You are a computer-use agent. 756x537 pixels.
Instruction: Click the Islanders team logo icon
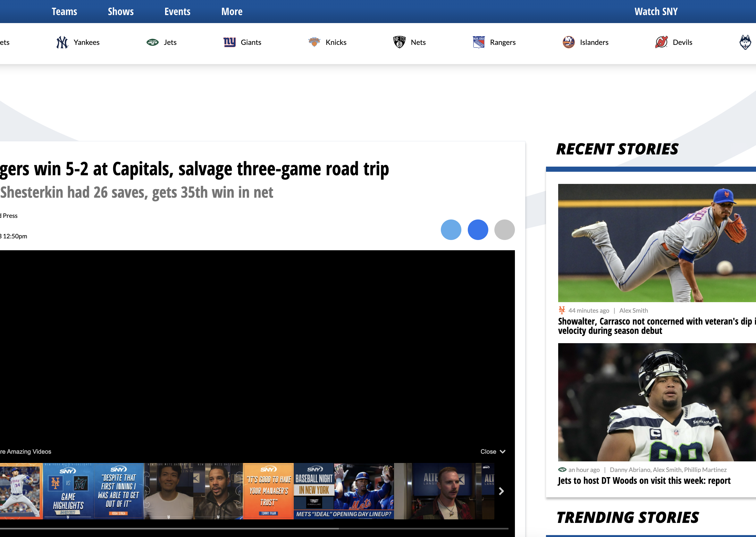point(568,42)
